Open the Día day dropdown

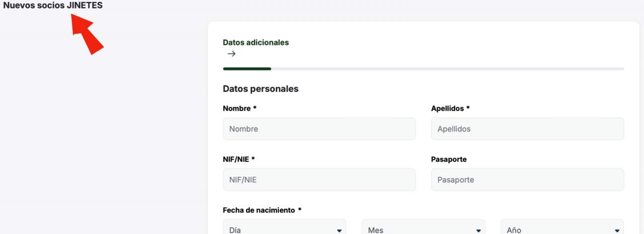(284, 228)
